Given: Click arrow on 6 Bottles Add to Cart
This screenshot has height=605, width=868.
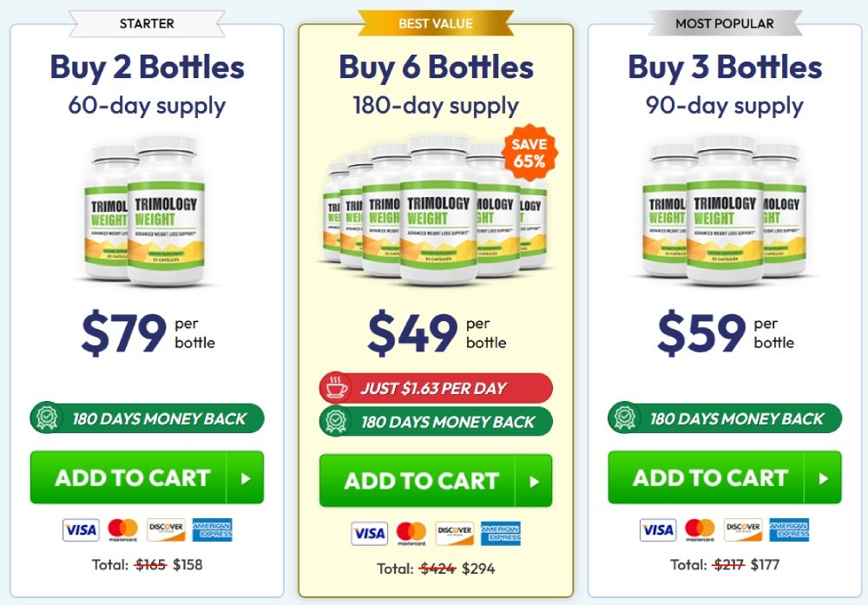Looking at the screenshot, I should 534,481.
